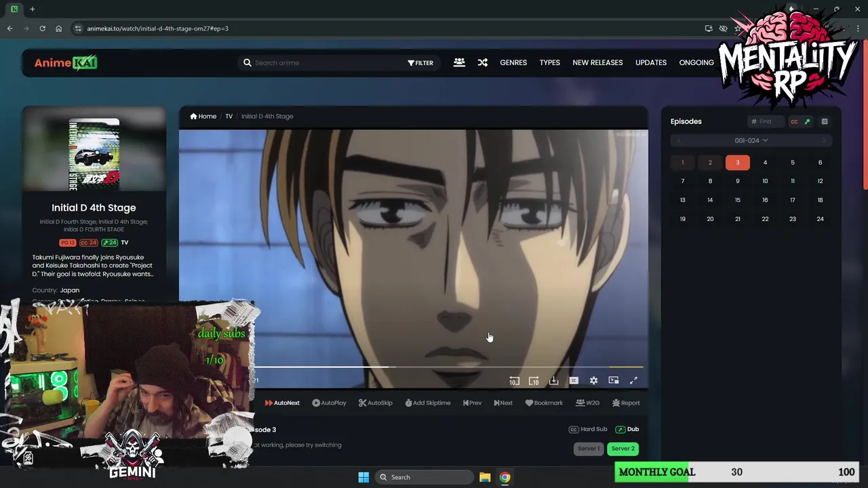Click the download icon in the player

coord(553,381)
